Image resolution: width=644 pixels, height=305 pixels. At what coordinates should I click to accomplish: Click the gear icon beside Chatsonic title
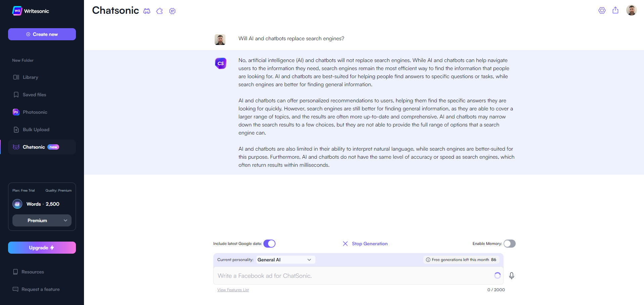172,11
